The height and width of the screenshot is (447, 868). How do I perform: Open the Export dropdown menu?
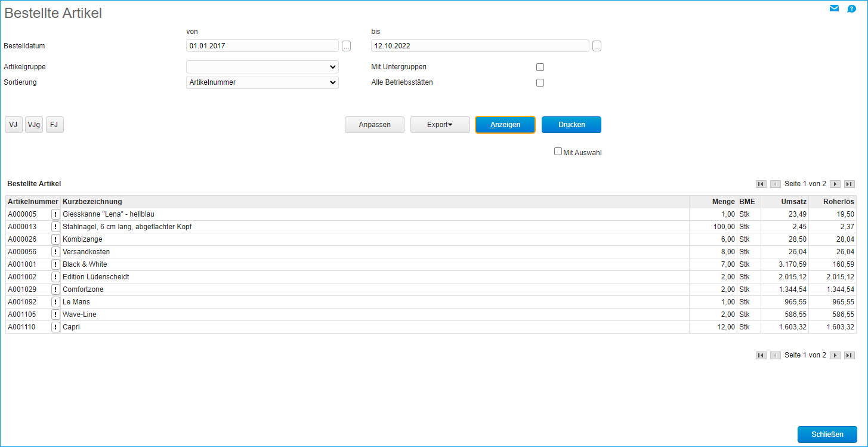pos(440,125)
